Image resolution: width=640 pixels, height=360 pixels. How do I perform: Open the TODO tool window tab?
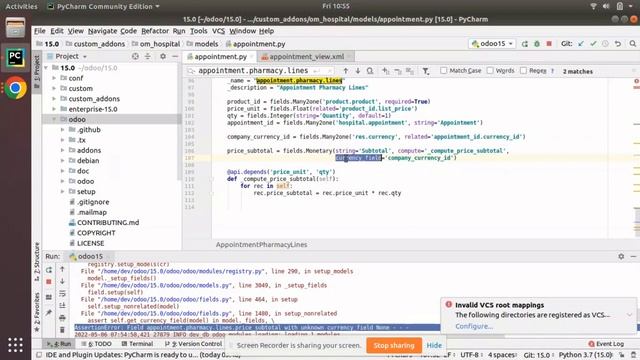pos(96,344)
